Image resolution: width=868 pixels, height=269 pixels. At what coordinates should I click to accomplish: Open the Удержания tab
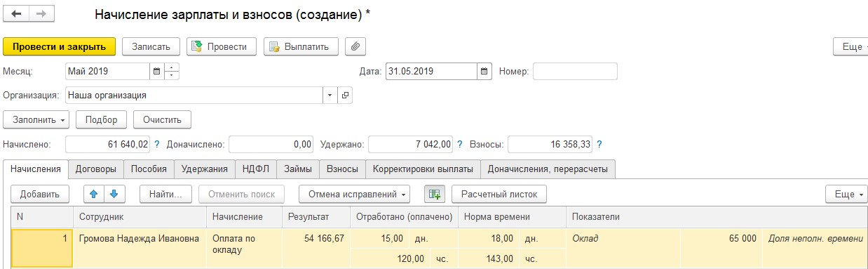[205, 169]
